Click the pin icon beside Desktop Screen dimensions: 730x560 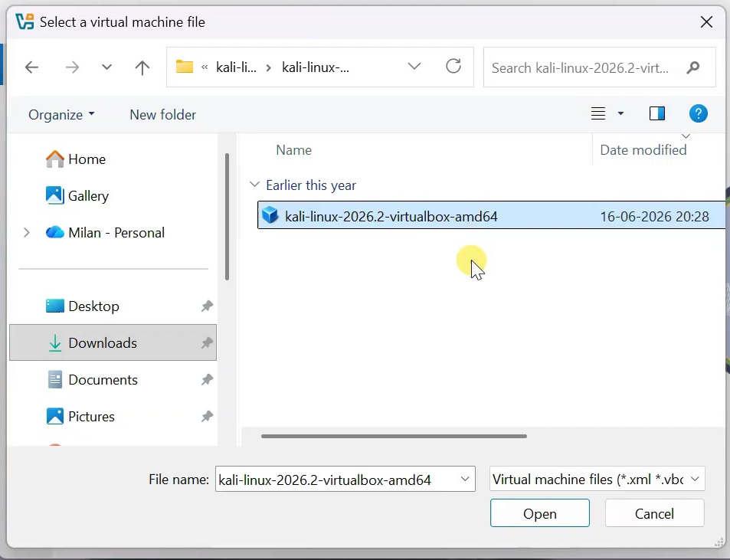207,306
